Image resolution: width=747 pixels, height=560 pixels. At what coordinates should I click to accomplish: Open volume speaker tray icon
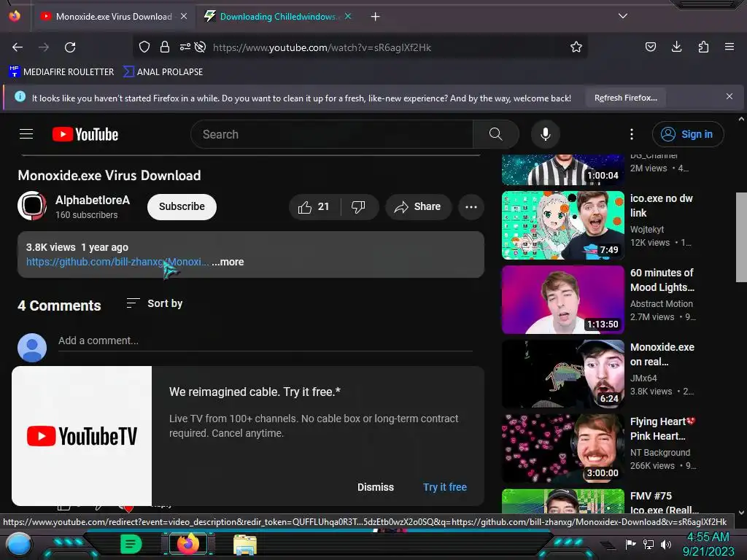666,544
